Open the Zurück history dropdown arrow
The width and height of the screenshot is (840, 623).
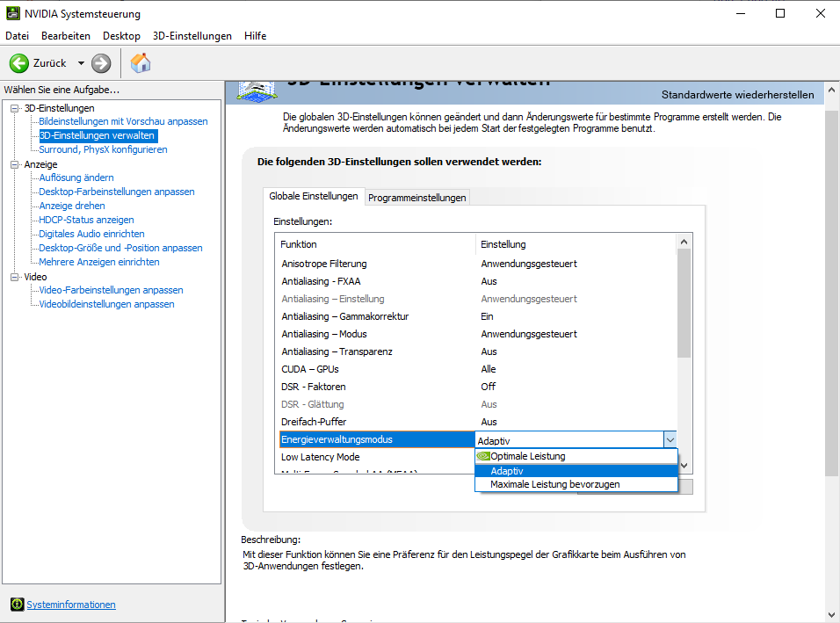(x=81, y=63)
